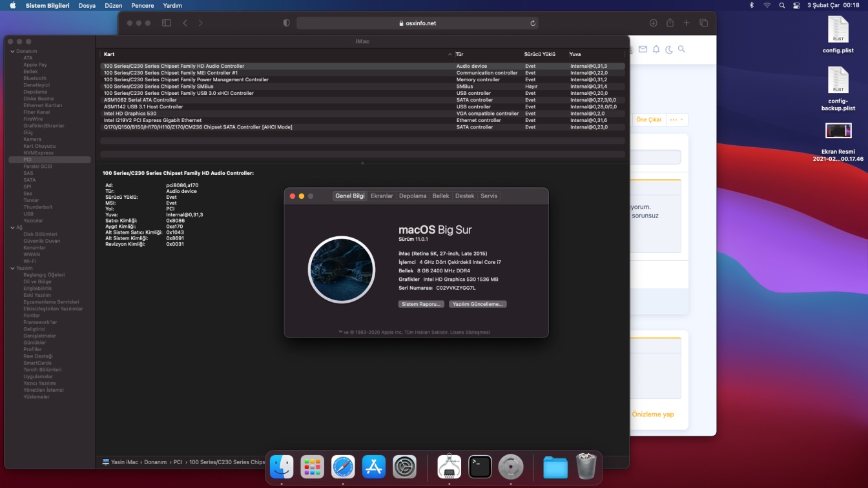Collapse the Donanım section in sidebar
This screenshot has height=488, width=868.
11,51
